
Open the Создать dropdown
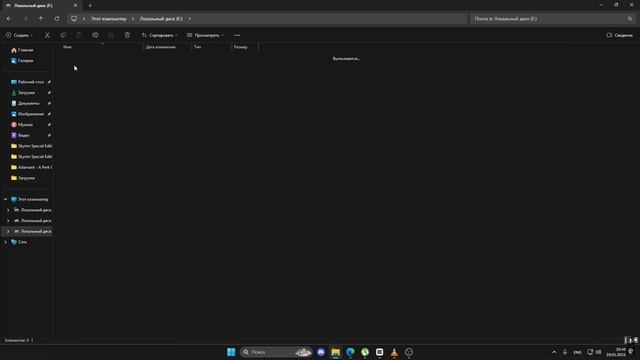click(x=19, y=36)
